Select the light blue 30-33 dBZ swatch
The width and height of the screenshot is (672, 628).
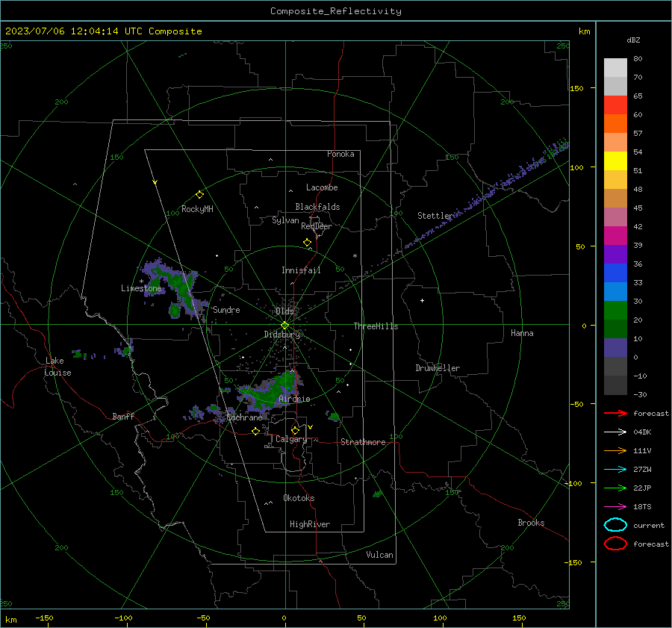pyautogui.click(x=615, y=292)
